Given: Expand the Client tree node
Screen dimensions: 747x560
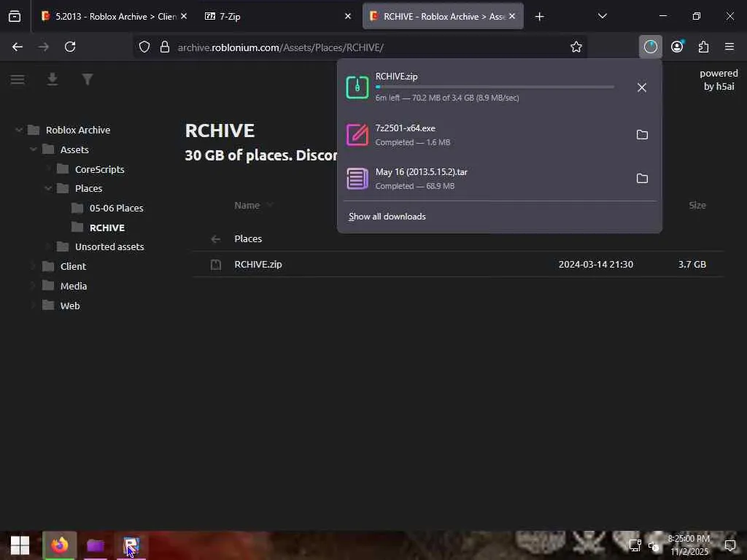Looking at the screenshot, I should click(x=34, y=266).
